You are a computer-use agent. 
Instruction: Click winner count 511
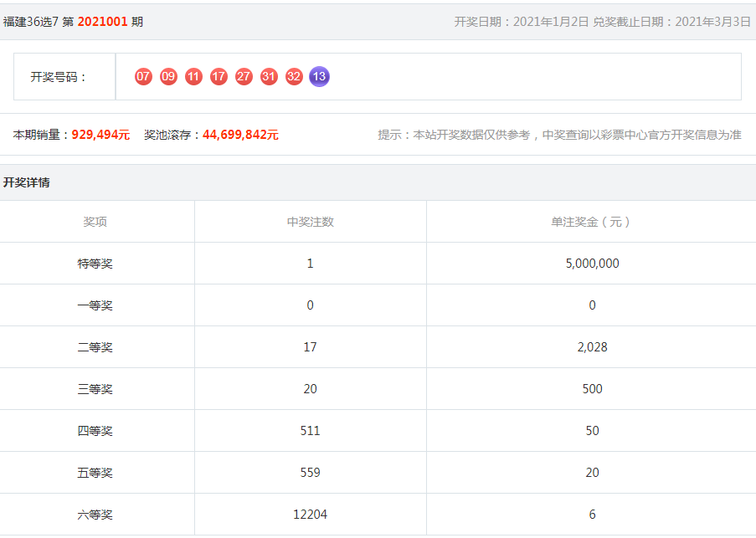310,431
